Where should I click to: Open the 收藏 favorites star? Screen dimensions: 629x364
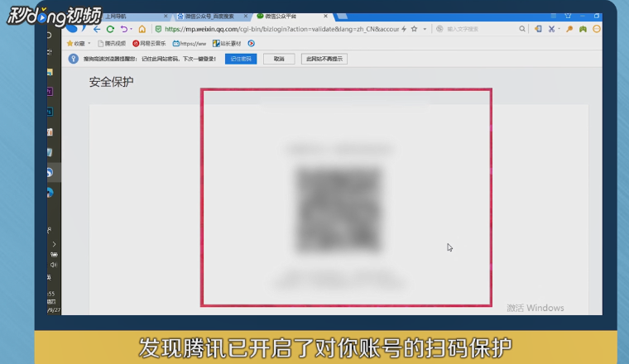(x=70, y=43)
